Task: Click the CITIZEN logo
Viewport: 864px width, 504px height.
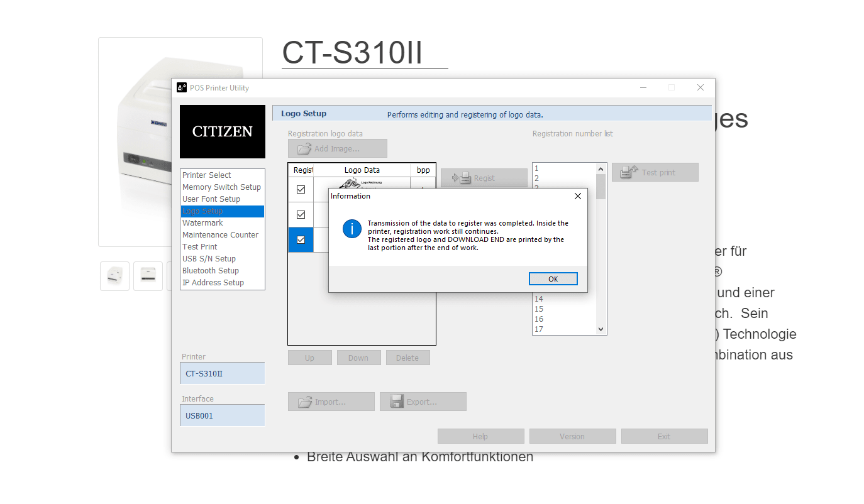Action: coord(223,131)
